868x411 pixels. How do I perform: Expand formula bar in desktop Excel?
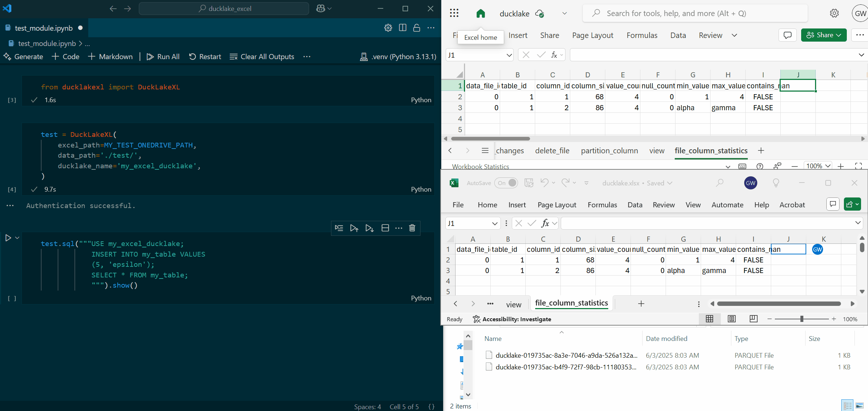(858, 223)
